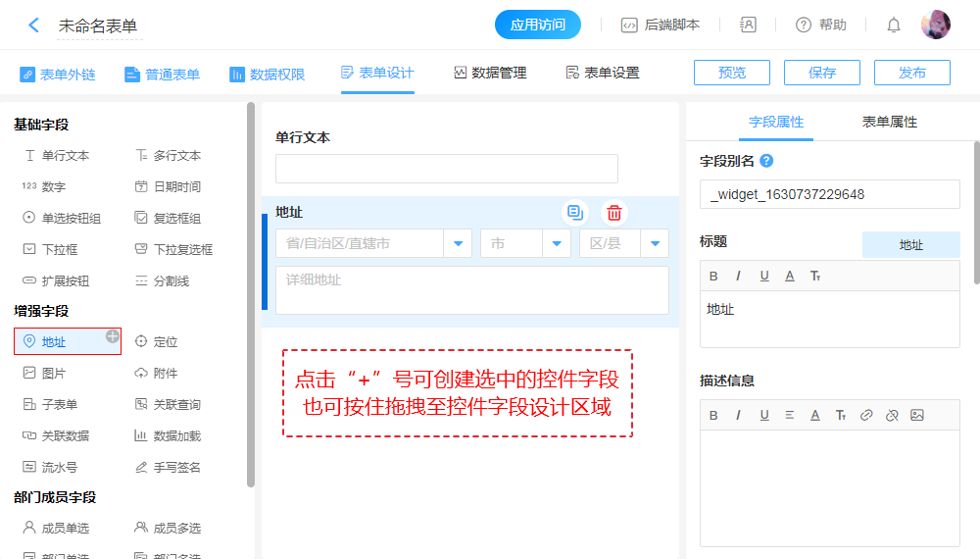The width and height of the screenshot is (980, 559).
Task: Open the notification bell
Action: [x=893, y=25]
